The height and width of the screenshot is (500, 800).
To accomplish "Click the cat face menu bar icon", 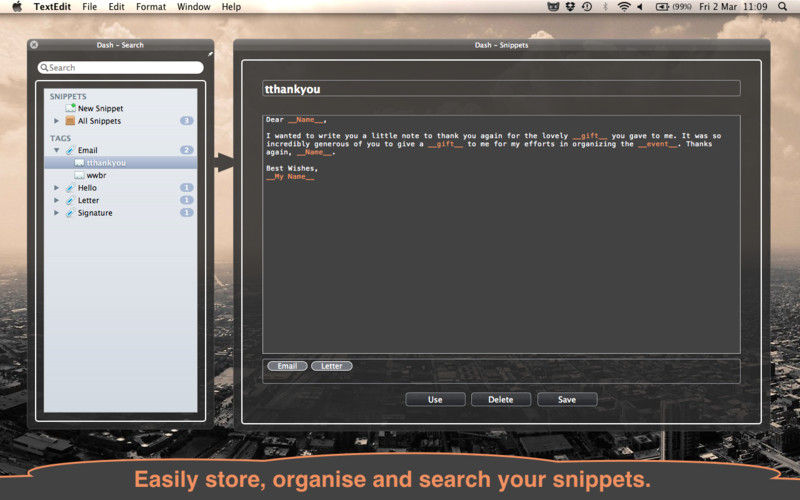I will (x=553, y=7).
